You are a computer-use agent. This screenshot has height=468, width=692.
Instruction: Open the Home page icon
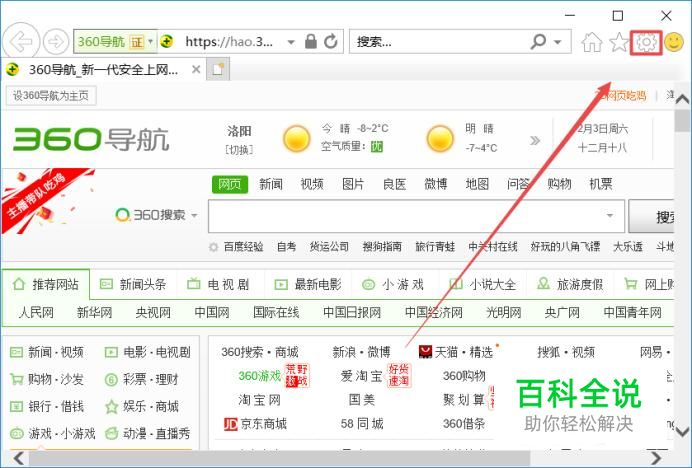coord(592,42)
